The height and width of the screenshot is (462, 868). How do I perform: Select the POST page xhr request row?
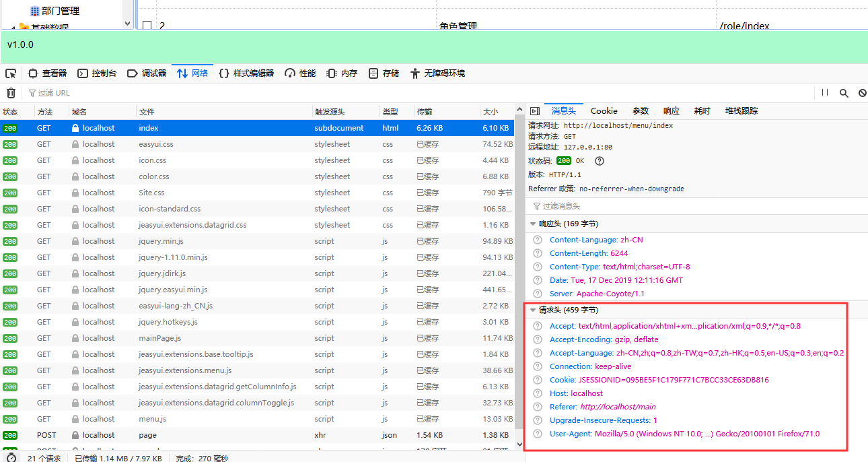coord(257,435)
